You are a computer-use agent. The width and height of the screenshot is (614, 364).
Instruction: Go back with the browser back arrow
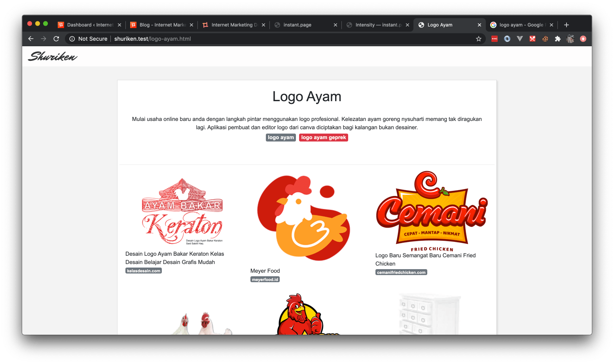31,39
